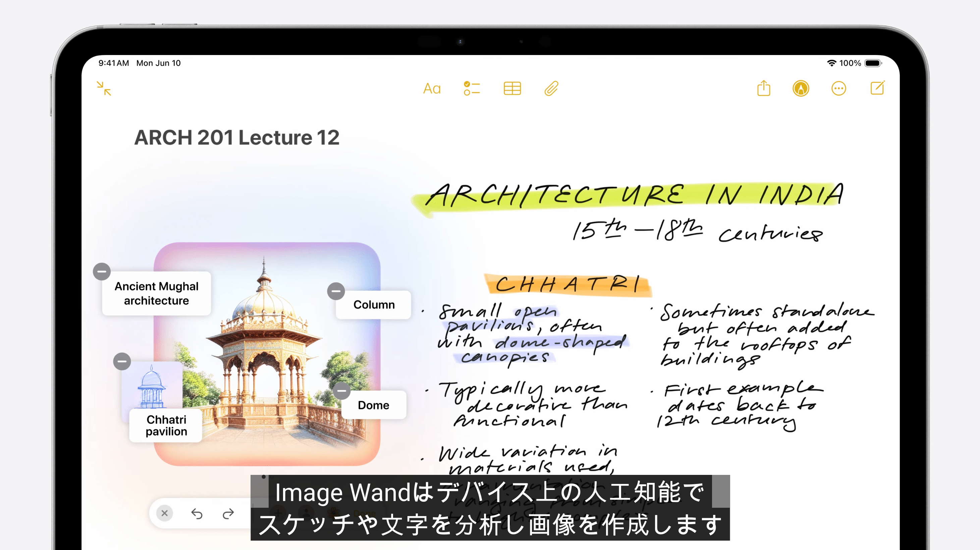Remove the Dome suggestion
This screenshot has width=980, height=550.
pos(342,391)
